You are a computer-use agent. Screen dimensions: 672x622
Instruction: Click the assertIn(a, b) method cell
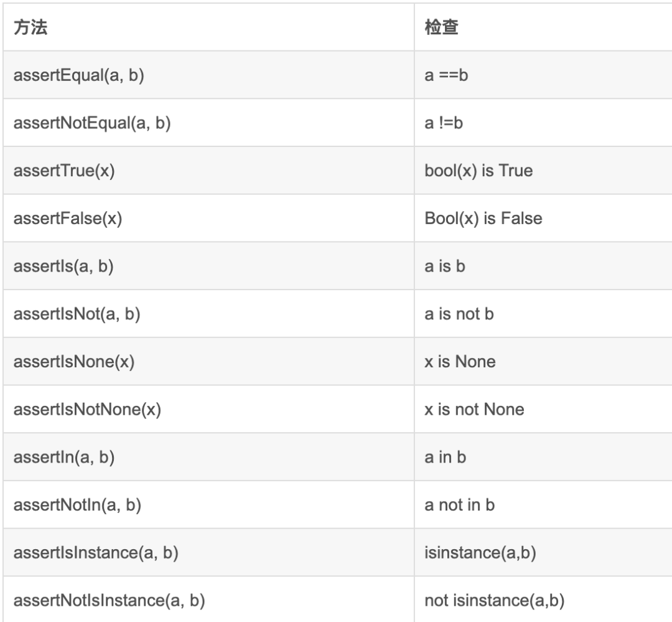pos(208,457)
